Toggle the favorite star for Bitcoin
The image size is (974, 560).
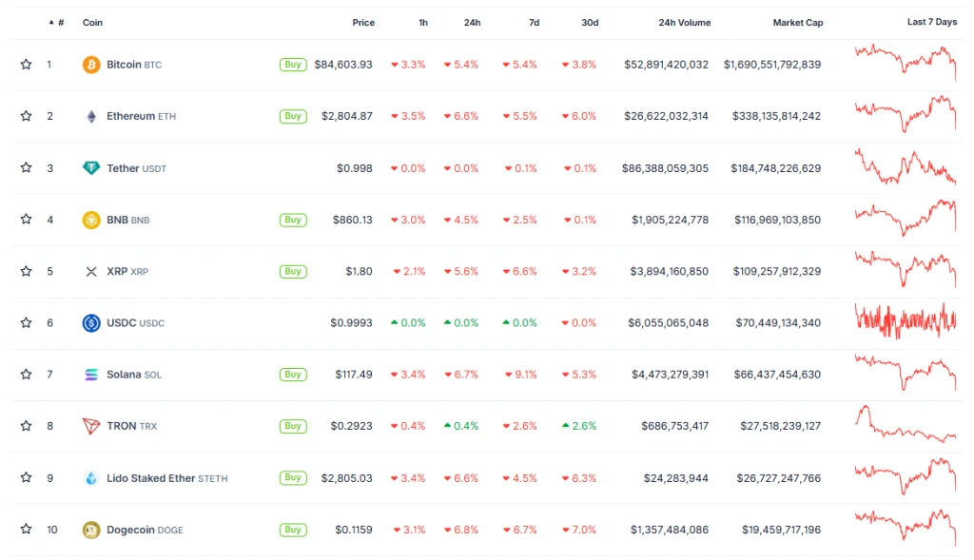point(26,65)
